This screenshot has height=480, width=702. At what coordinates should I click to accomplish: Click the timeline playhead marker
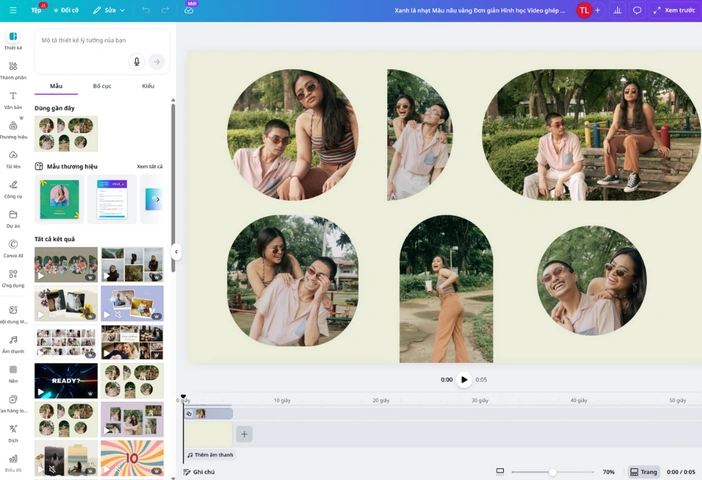tap(183, 397)
